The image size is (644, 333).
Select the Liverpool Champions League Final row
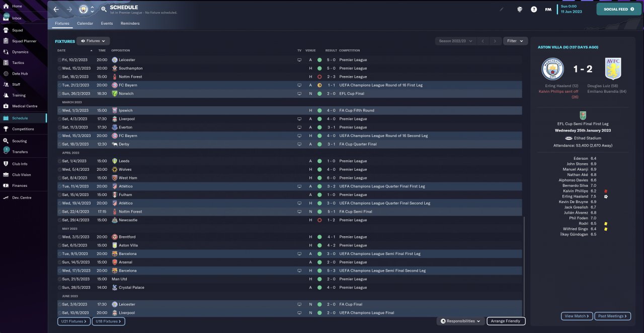(289, 313)
